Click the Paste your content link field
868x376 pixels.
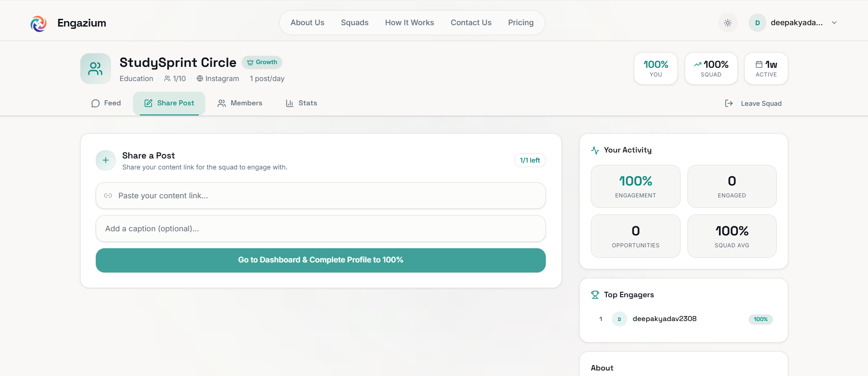point(321,196)
